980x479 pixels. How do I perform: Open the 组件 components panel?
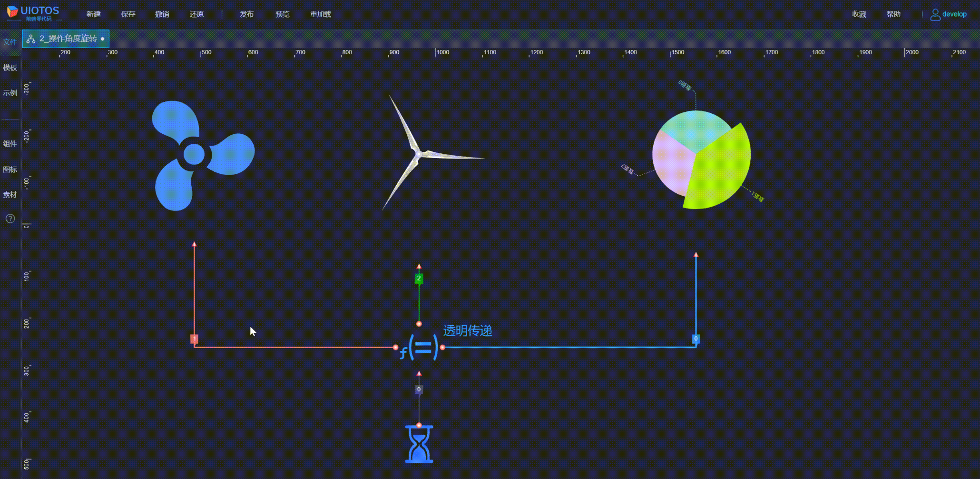(10, 143)
